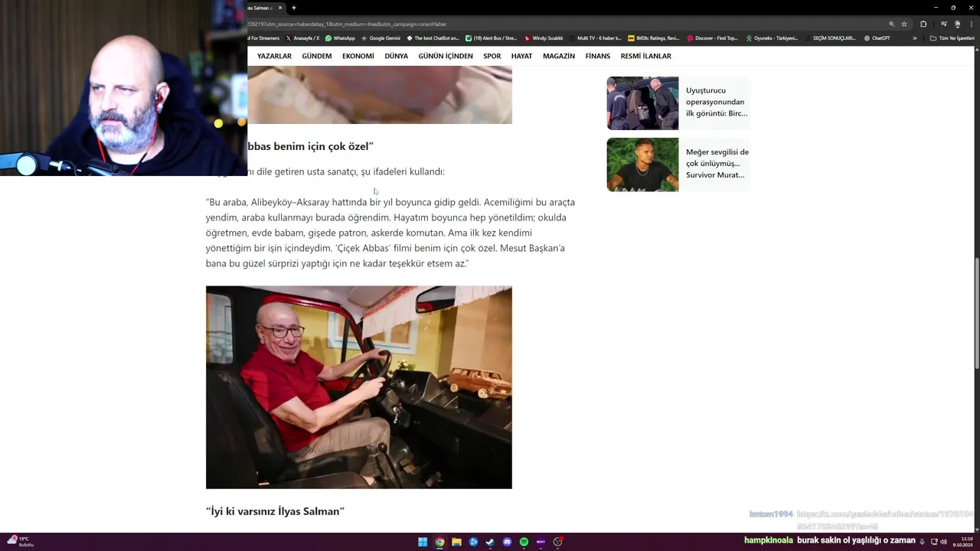Open Discover - Find Top bookmark

point(713,38)
